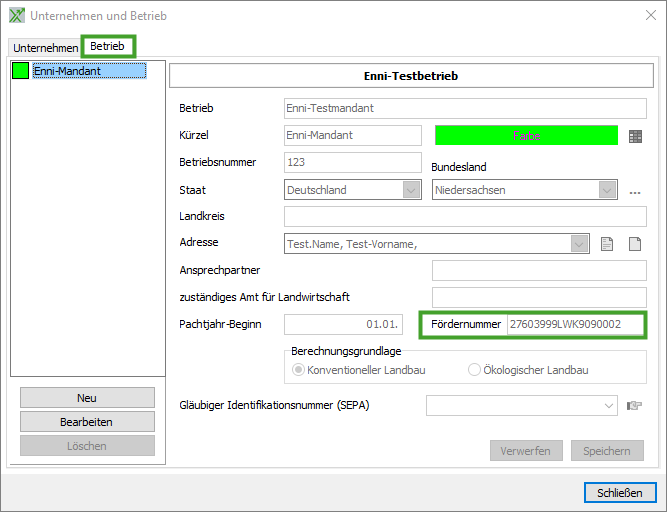Open the Staat dropdown showing Deutschland
The width and height of the screenshot is (667, 512).
(x=411, y=190)
